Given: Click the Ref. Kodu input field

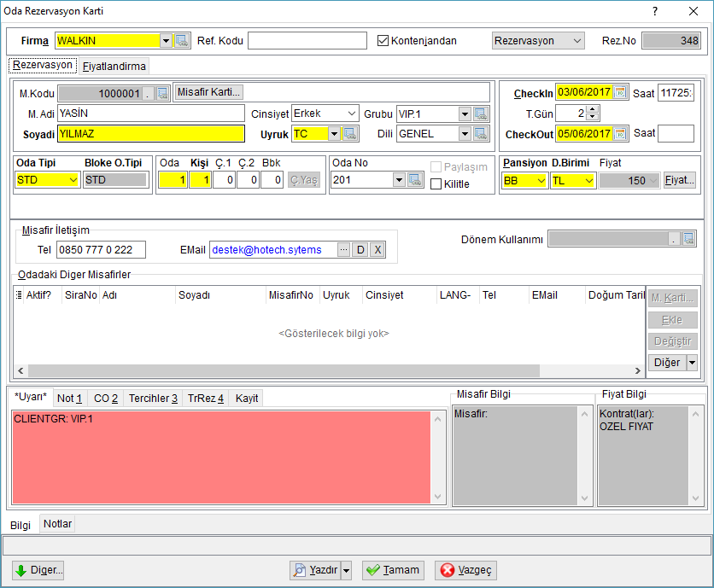Looking at the screenshot, I should click(307, 40).
